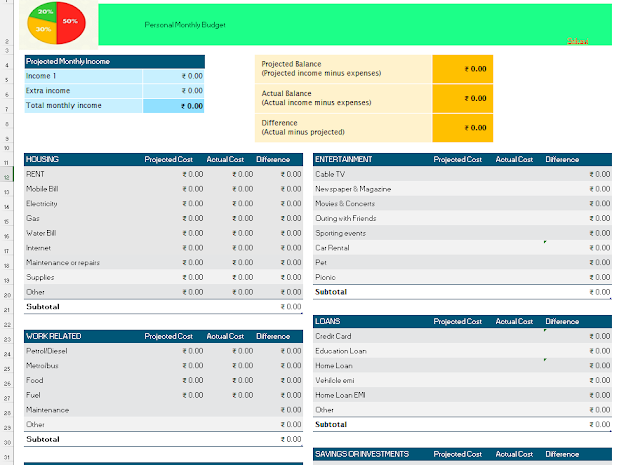Click the 'Credit Card' row label

tap(333, 336)
